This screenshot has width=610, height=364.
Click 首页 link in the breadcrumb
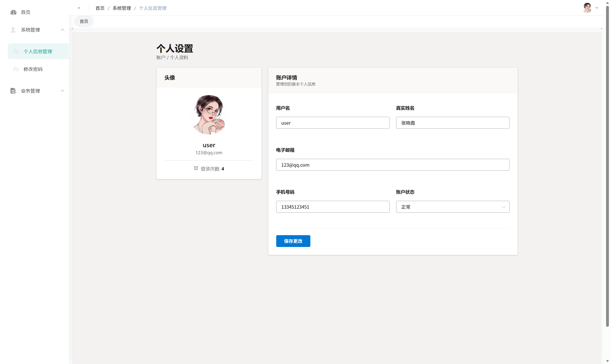(100, 8)
